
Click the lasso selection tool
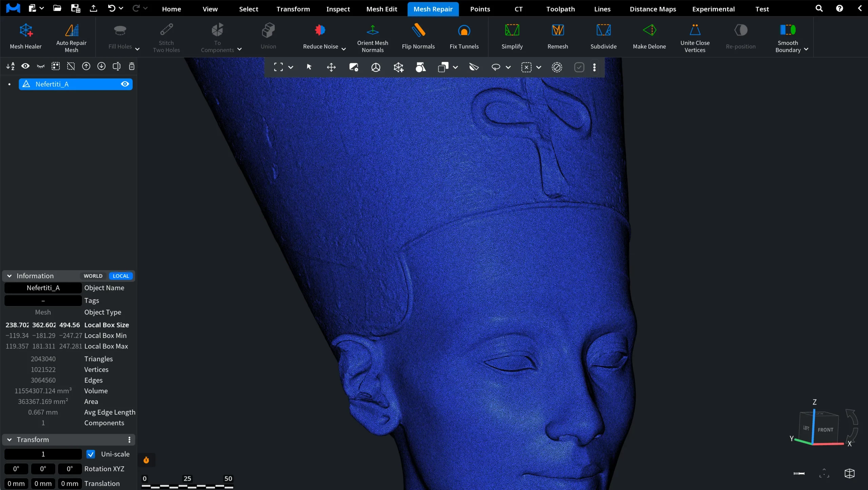coord(496,67)
